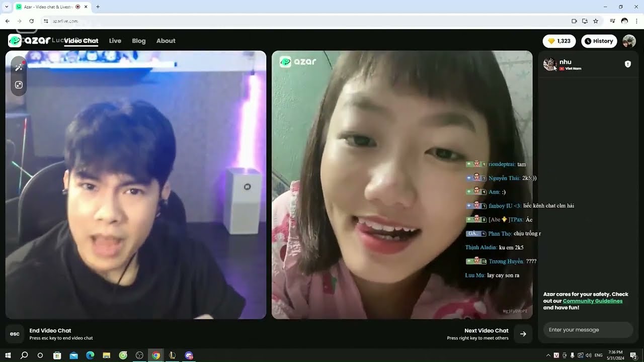Click the esc End Video Chat button

(15, 334)
